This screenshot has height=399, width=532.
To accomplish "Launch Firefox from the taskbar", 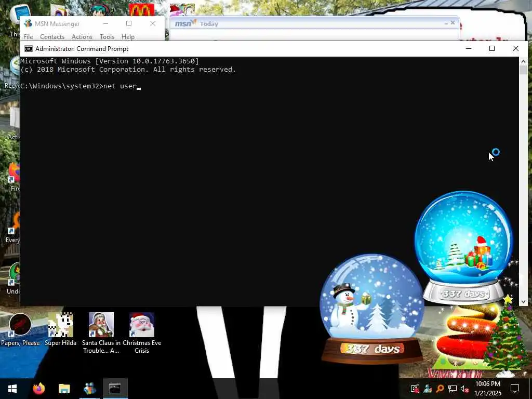I will pos(38,389).
